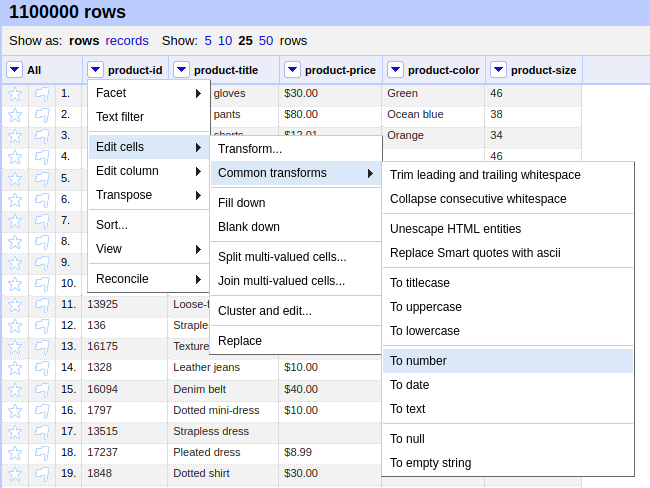Expand the Facet submenu
Image resolution: width=650 pixels, height=488 pixels.
click(149, 93)
